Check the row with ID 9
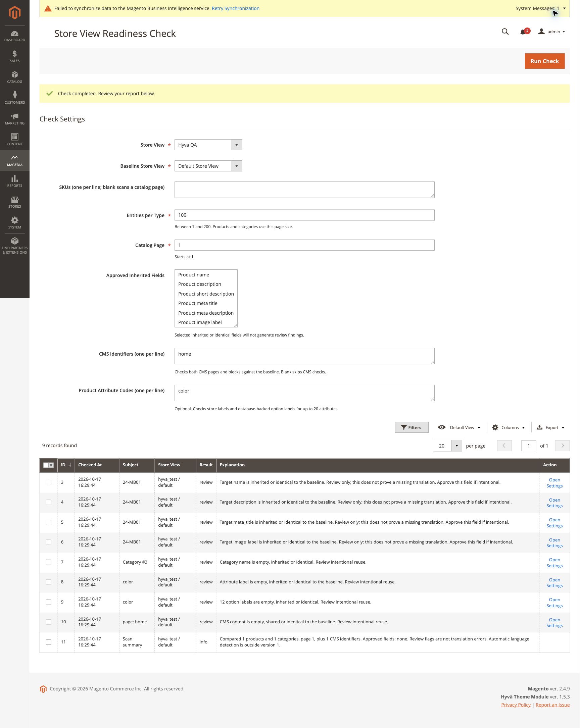 (49, 602)
